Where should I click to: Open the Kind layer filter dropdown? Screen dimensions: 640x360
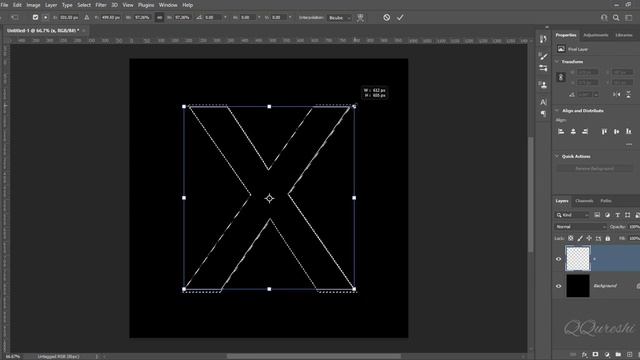tap(572, 215)
